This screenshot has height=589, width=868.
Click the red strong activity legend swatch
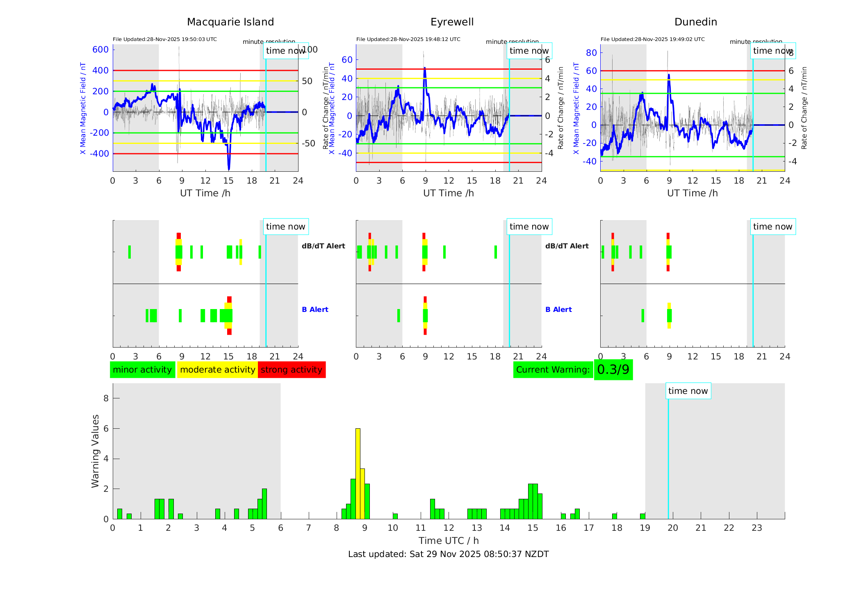click(292, 370)
